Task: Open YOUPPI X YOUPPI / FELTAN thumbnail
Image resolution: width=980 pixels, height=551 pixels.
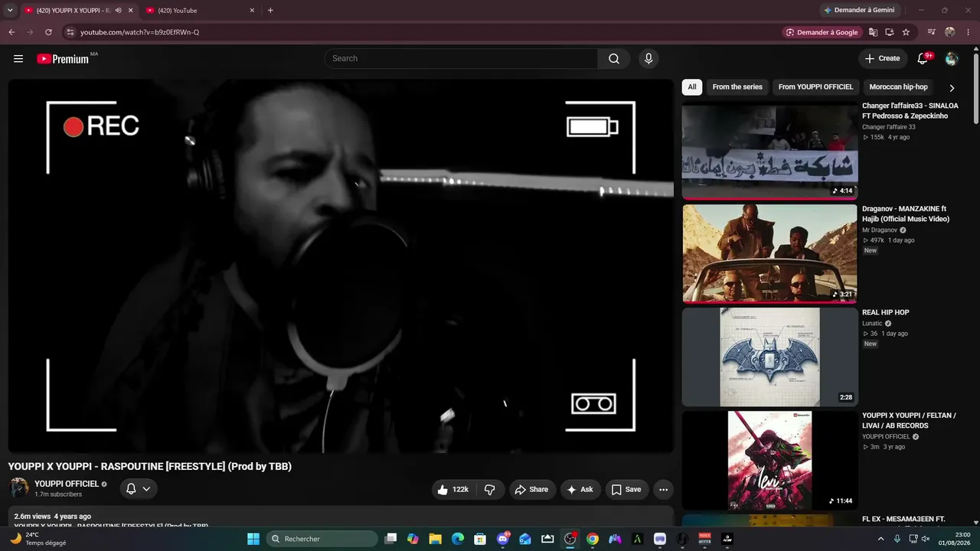Action: (769, 461)
